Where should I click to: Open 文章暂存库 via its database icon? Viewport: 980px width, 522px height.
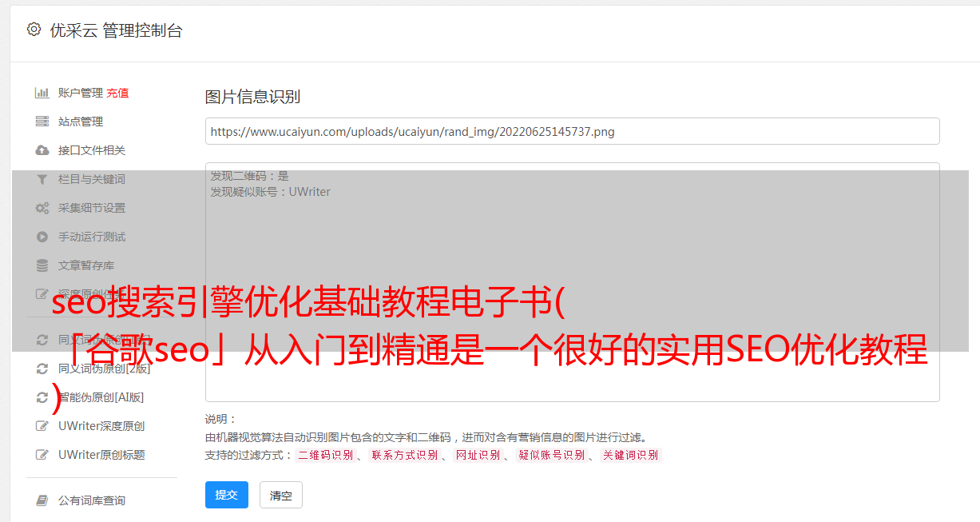coord(42,265)
